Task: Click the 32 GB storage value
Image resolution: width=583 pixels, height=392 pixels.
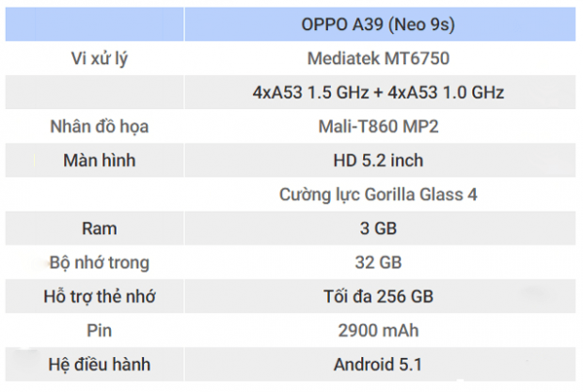Action: (378, 262)
